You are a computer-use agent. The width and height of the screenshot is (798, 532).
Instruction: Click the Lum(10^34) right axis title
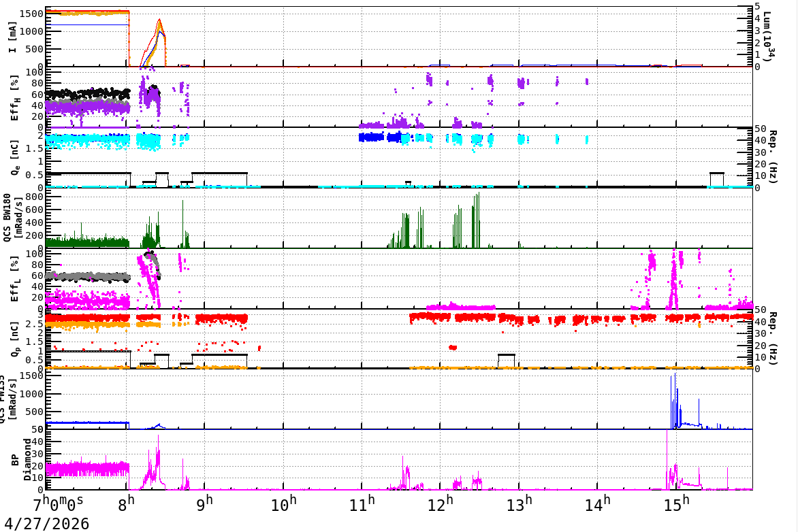[x=768, y=35]
